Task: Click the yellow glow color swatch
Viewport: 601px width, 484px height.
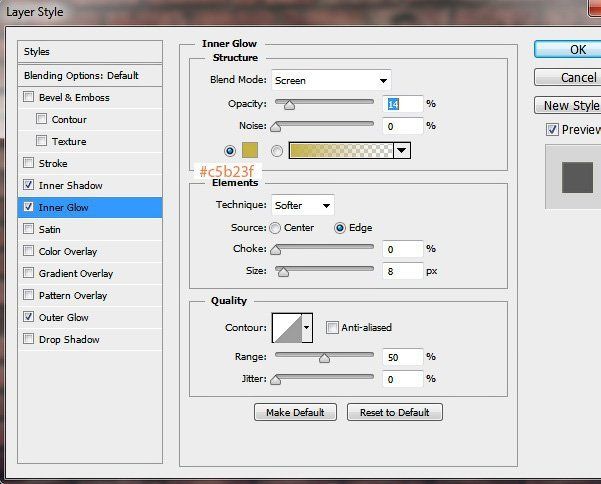Action: [249, 150]
